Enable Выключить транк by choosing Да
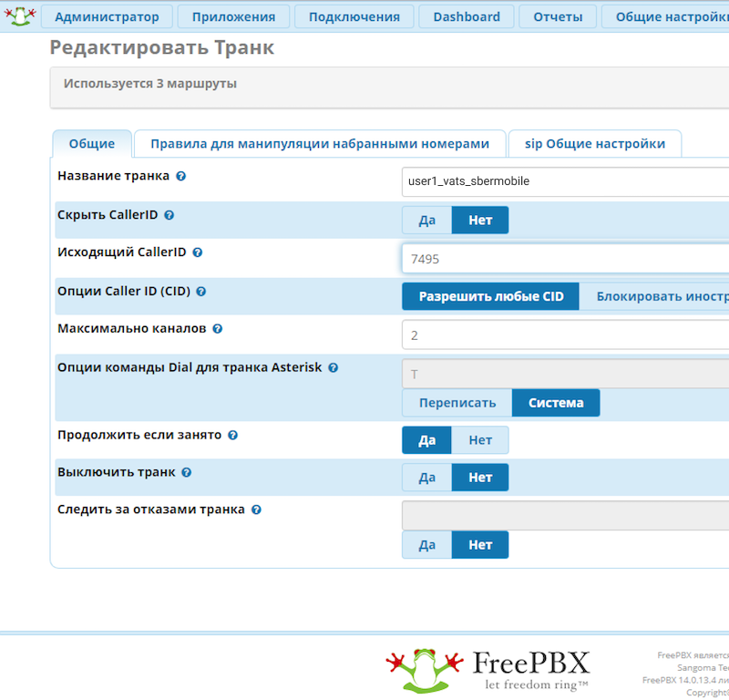This screenshot has height=700, width=729. point(426,478)
